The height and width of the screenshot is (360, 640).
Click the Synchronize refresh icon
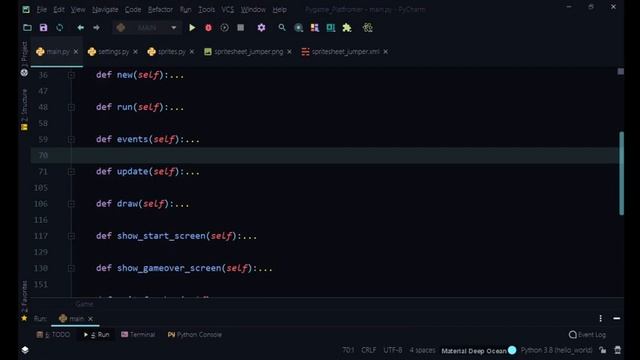[x=60, y=28]
